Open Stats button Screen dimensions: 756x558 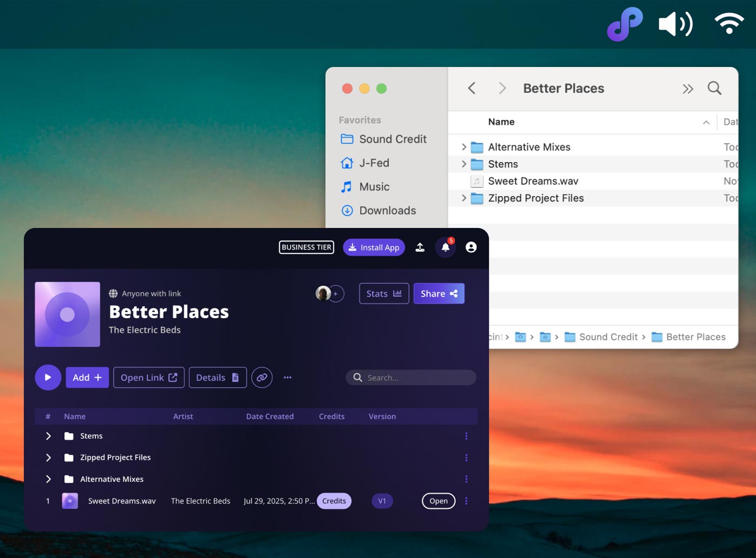[384, 293]
